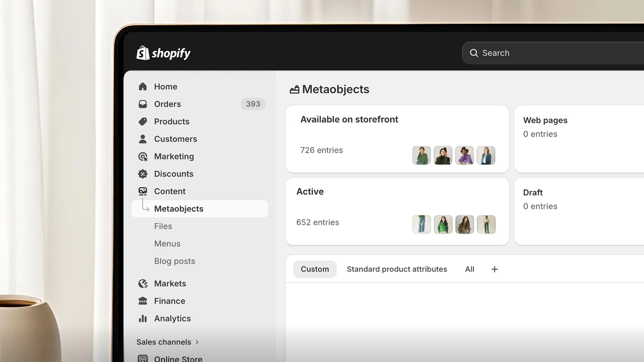Expand Sales channels chevron
This screenshot has width=644, height=362.
(x=197, y=342)
